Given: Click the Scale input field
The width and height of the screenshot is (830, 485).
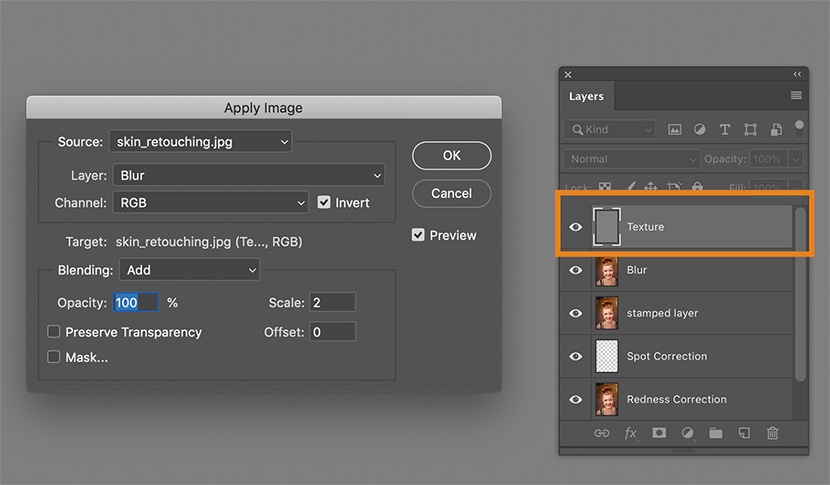Looking at the screenshot, I should pyautogui.click(x=332, y=302).
